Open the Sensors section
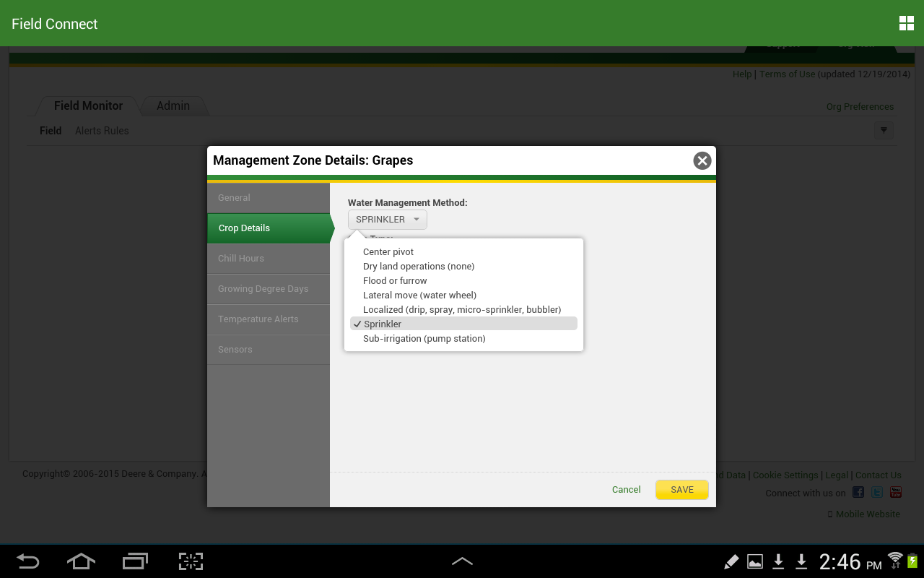The width and height of the screenshot is (924, 578). coord(269,350)
